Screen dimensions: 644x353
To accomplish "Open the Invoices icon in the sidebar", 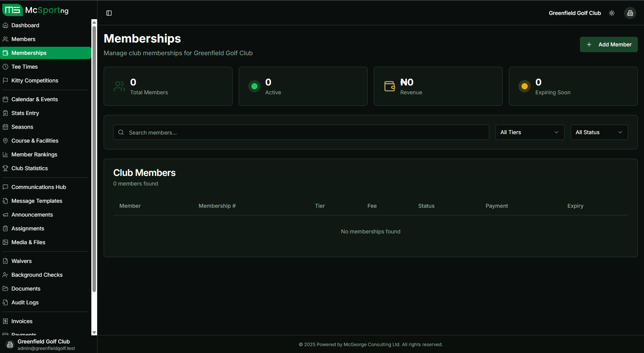I will 5,321.
